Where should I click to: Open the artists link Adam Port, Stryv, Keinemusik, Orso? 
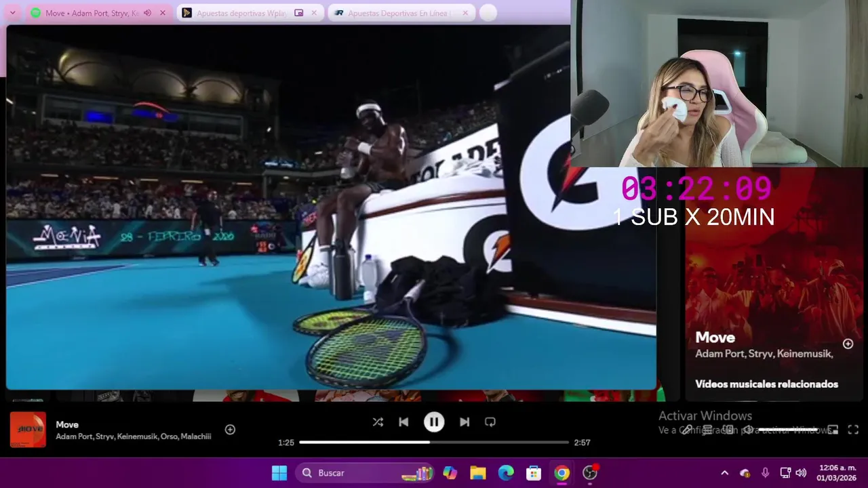134,436
